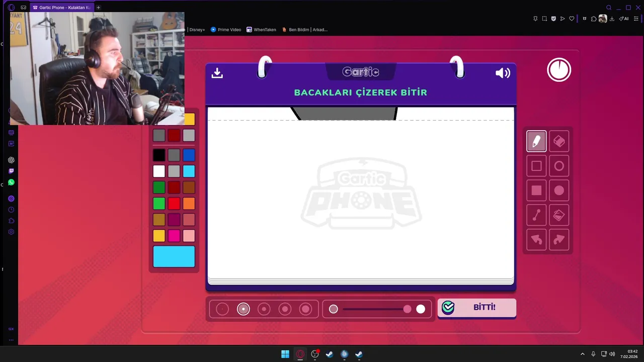Viewport: 644px width, 362px height.
Task: Open the browser easy setup menu
Action: click(x=636, y=19)
